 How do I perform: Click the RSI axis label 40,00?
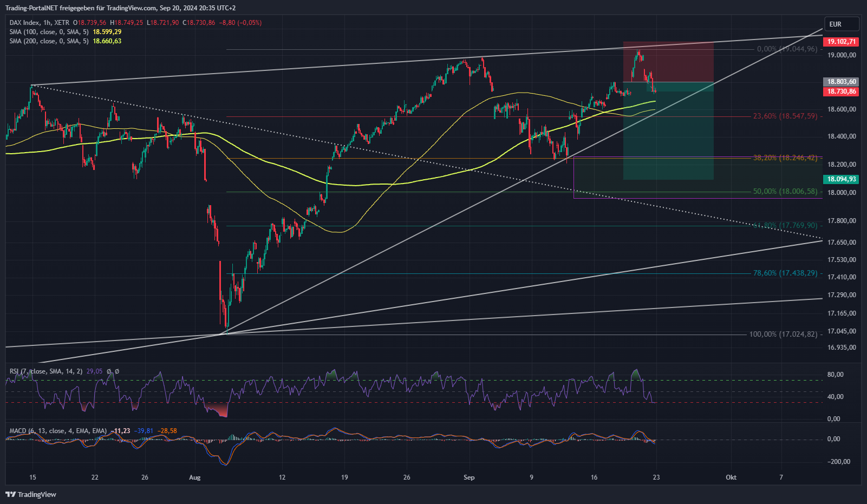click(x=835, y=397)
